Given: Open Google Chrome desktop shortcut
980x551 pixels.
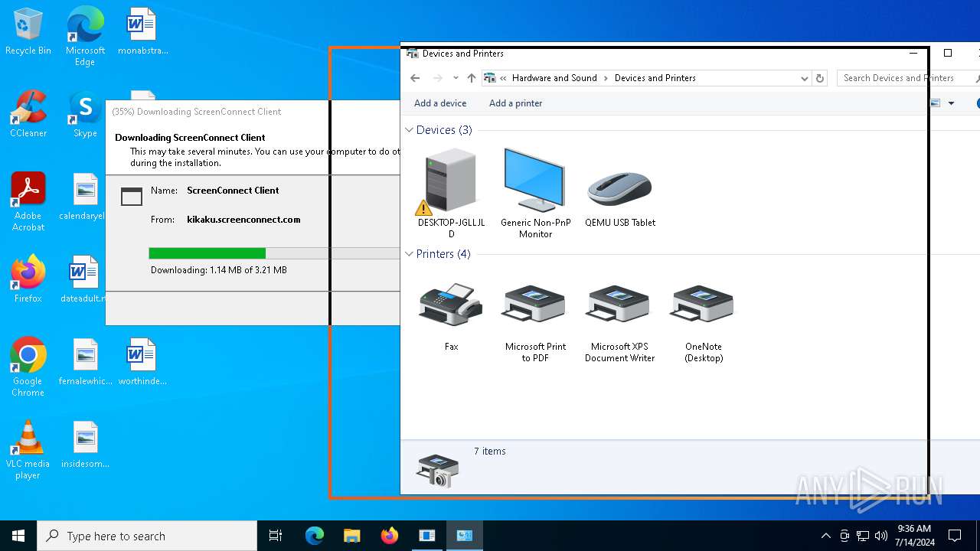Looking at the screenshot, I should click(28, 367).
